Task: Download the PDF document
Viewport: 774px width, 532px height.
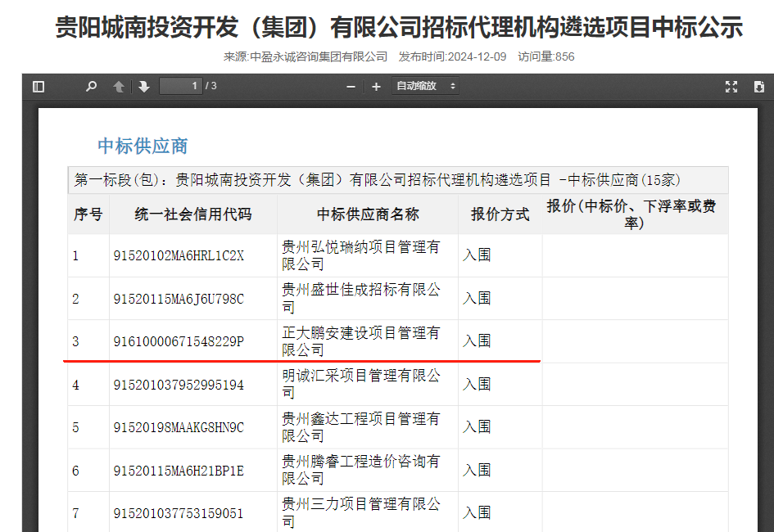Action: 758,87
